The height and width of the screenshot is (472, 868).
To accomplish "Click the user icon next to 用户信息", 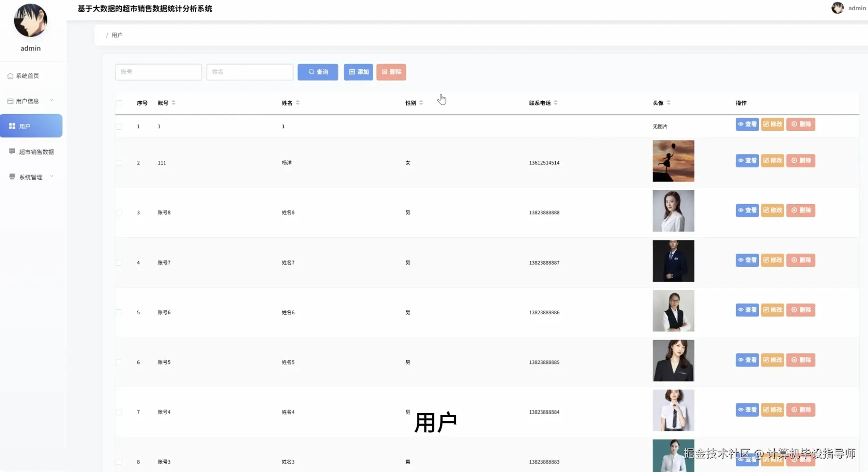I will (10, 101).
